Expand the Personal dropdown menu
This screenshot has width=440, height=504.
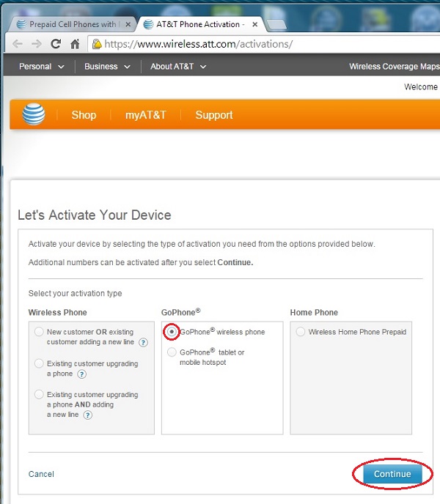pos(42,67)
